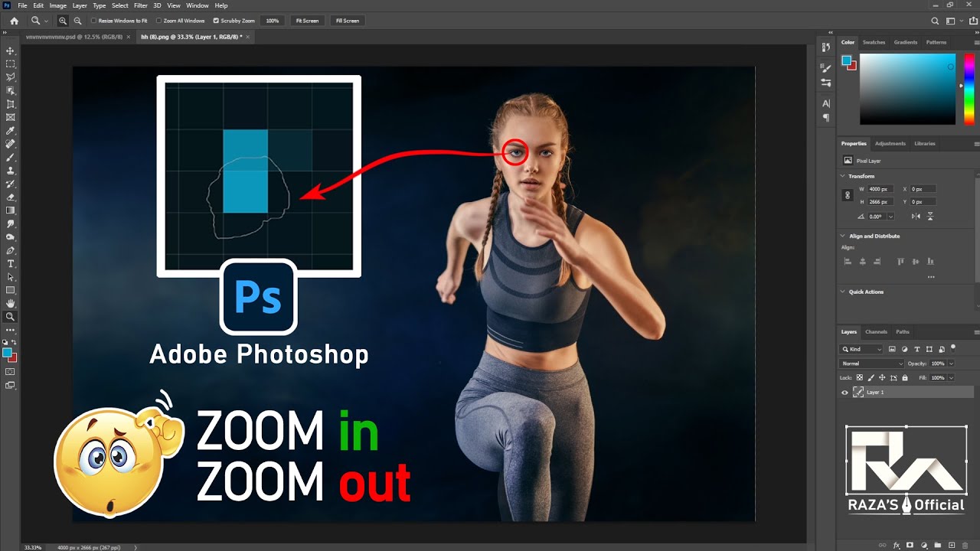980x551 pixels.
Task: Select the Rectangle shape tool
Action: pyautogui.click(x=11, y=290)
